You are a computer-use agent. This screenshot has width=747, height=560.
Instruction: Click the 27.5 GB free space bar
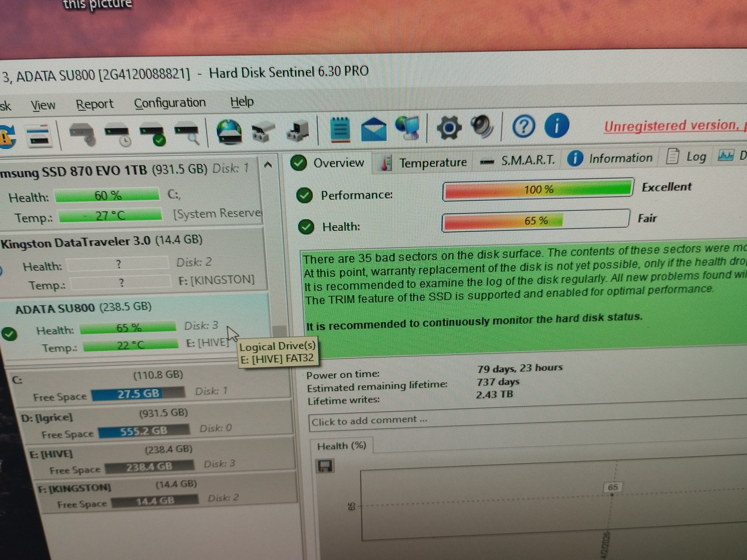click(x=138, y=393)
